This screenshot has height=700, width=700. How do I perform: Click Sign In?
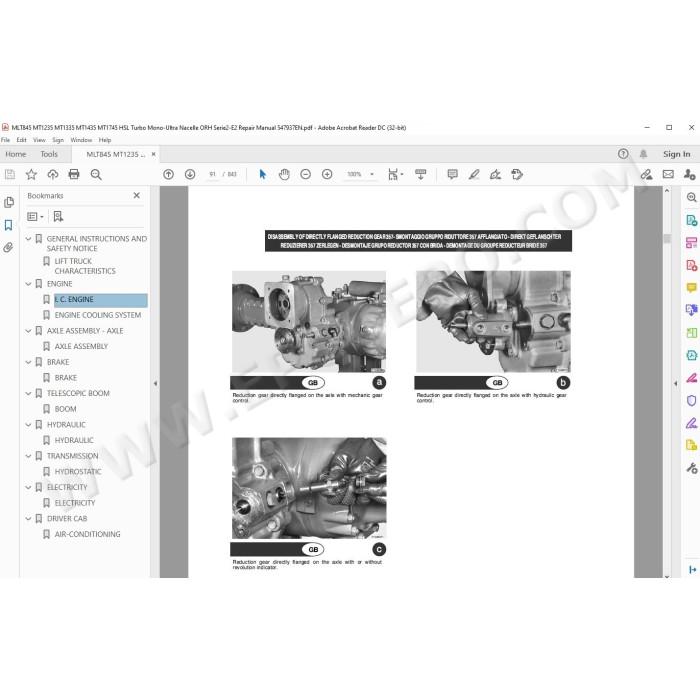pyautogui.click(x=676, y=154)
